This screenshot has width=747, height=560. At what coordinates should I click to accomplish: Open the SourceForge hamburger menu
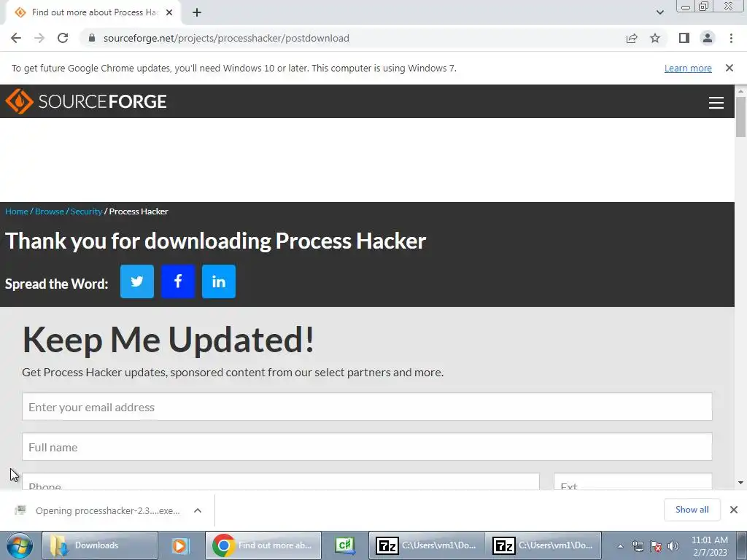click(x=716, y=102)
